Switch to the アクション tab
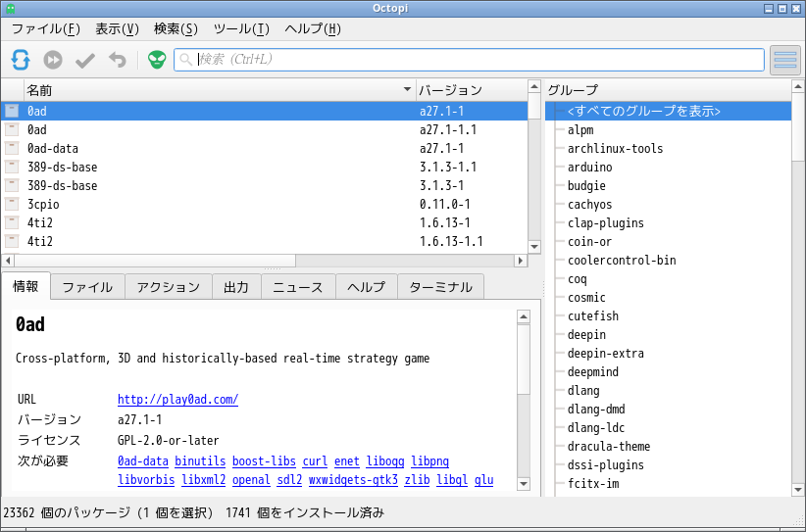 [169, 287]
